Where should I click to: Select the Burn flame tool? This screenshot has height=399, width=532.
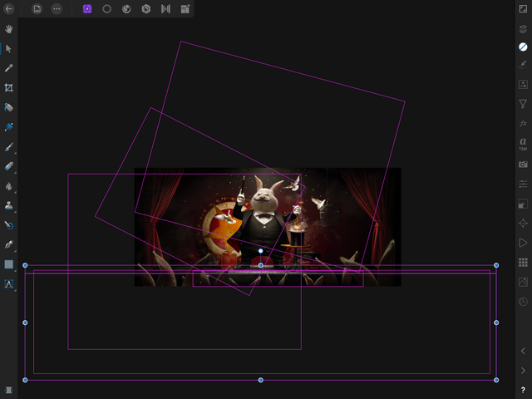(9, 186)
